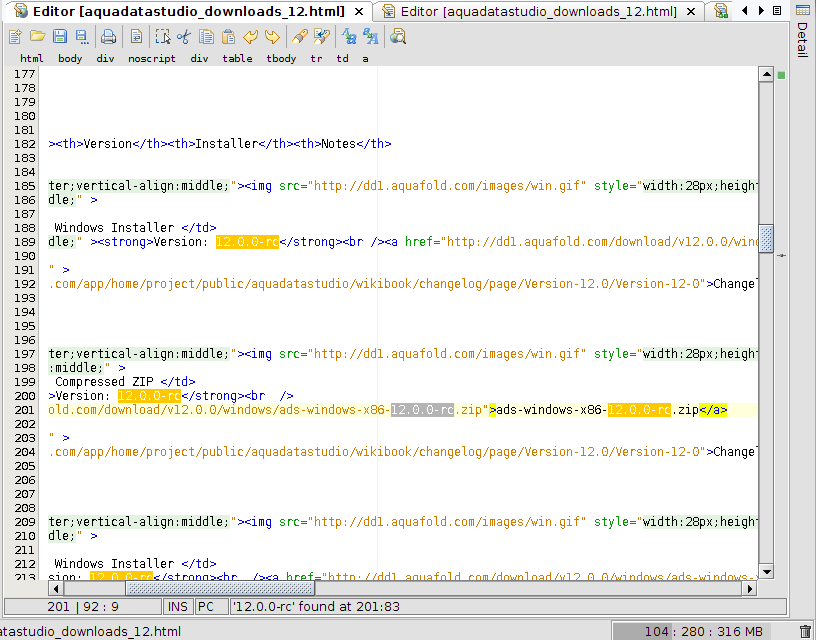This screenshot has width=816, height=640.
Task: Click the memory usage gauge 104 : 280 : 316 MB
Action: 703,631
